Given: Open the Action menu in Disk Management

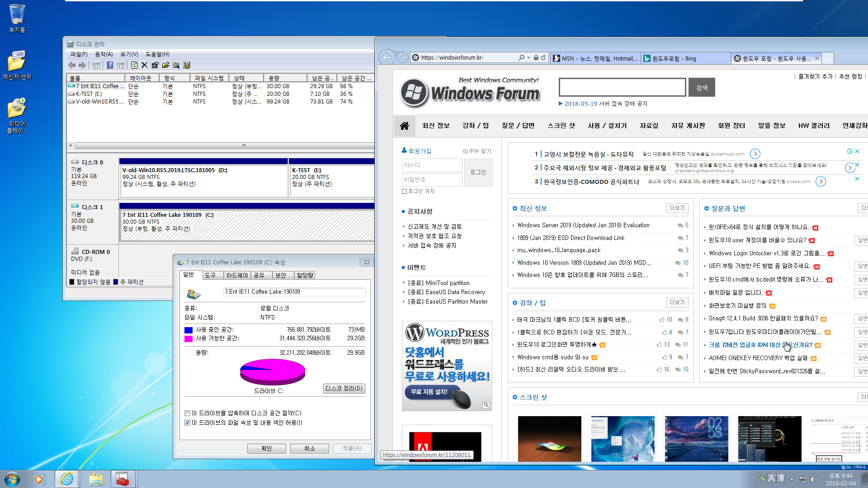Looking at the screenshot, I should pos(104,54).
